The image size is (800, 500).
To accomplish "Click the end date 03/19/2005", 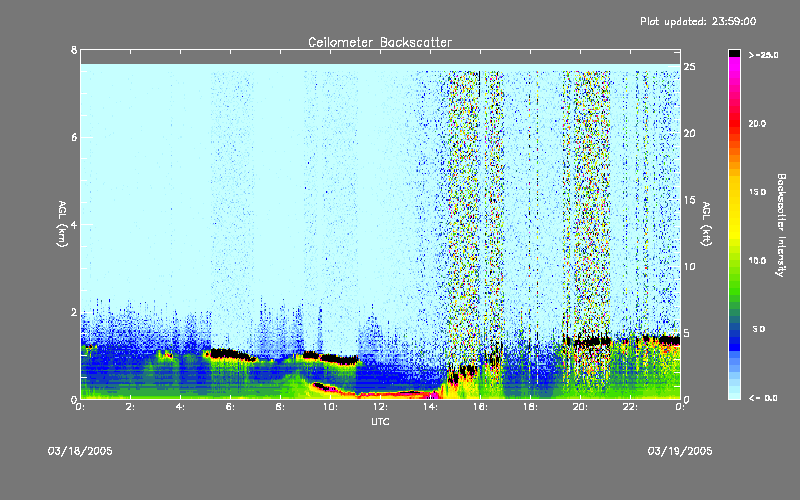I will point(680,451).
